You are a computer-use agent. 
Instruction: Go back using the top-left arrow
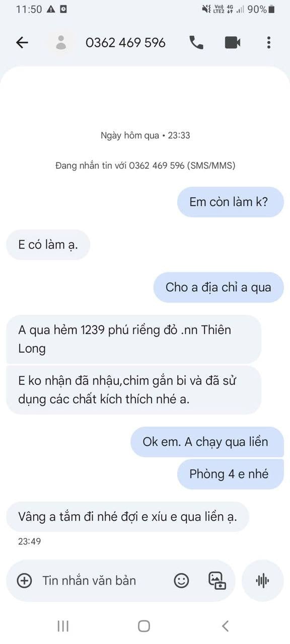tap(22, 43)
